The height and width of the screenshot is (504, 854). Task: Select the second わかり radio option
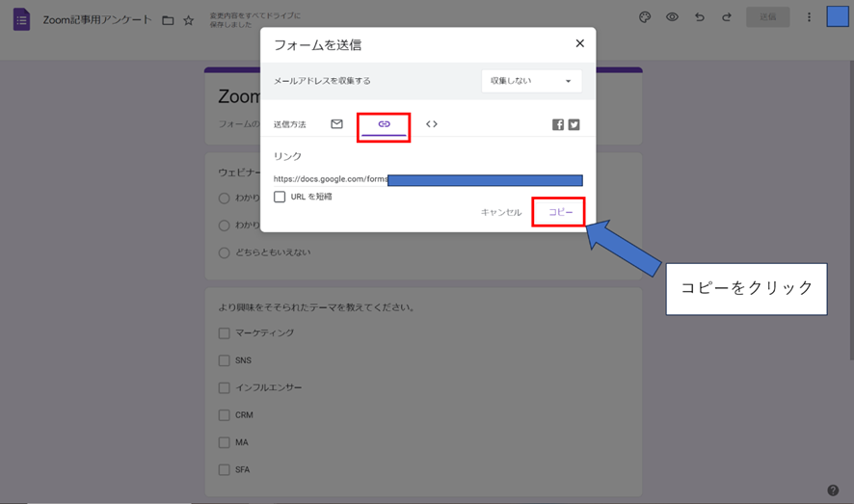224,225
